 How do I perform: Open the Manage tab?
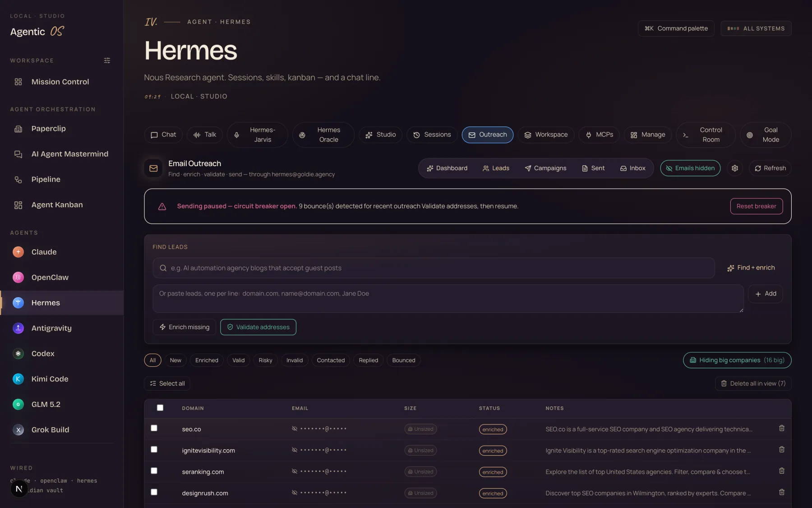(x=648, y=135)
